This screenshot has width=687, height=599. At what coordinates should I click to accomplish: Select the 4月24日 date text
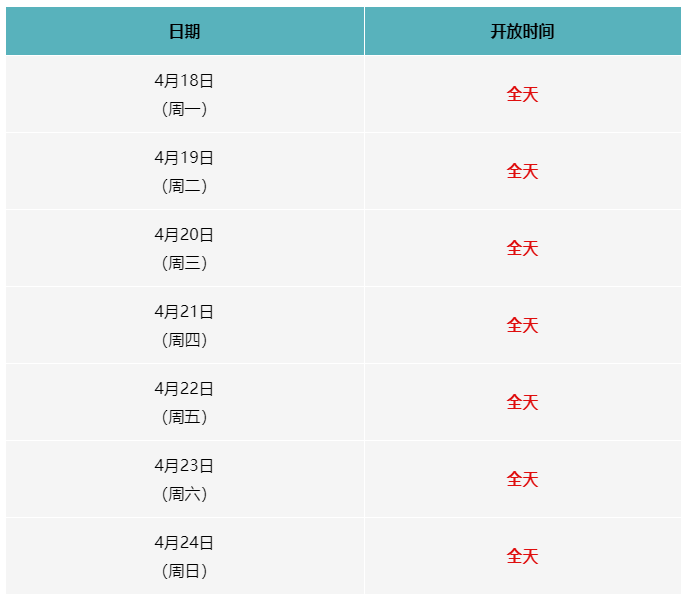click(184, 543)
